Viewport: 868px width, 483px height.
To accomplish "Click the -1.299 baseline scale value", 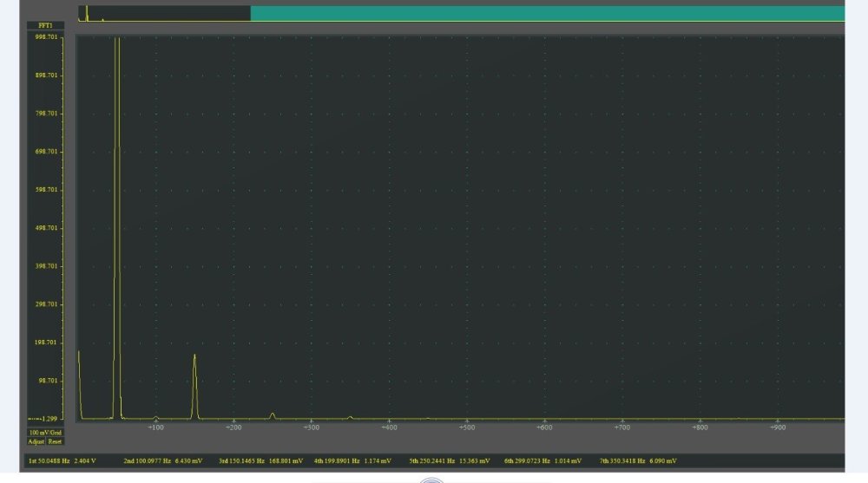I will [46, 419].
